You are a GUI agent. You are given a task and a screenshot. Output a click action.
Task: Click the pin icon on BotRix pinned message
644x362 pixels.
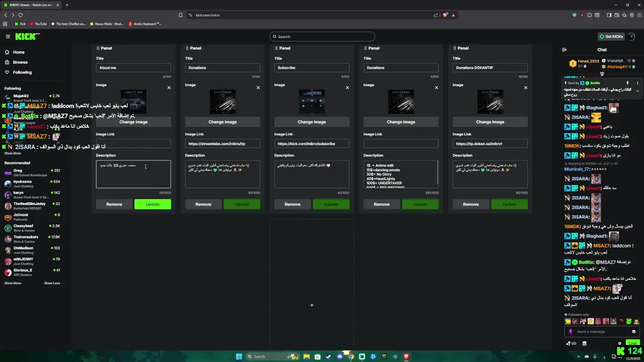627,83
